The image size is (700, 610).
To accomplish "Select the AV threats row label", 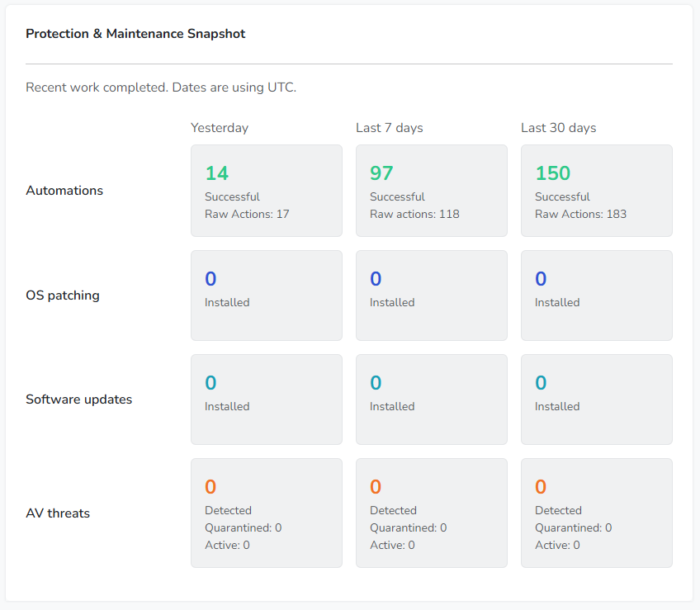I will [x=58, y=513].
